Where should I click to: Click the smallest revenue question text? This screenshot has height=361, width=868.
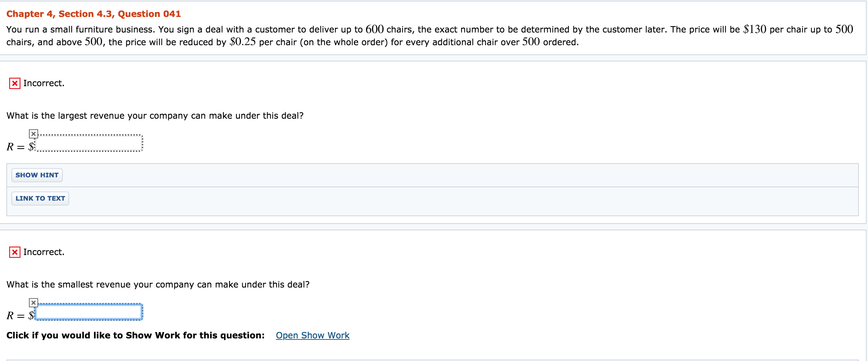[158, 284]
